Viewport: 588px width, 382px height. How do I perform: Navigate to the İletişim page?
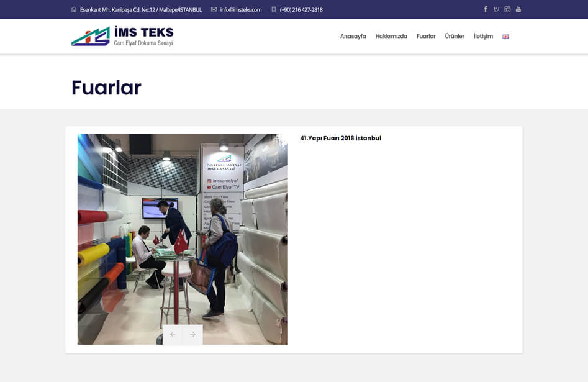483,36
